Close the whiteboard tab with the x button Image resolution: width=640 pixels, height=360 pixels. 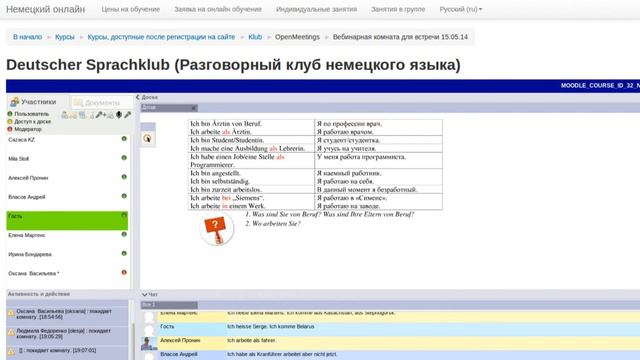193,108
